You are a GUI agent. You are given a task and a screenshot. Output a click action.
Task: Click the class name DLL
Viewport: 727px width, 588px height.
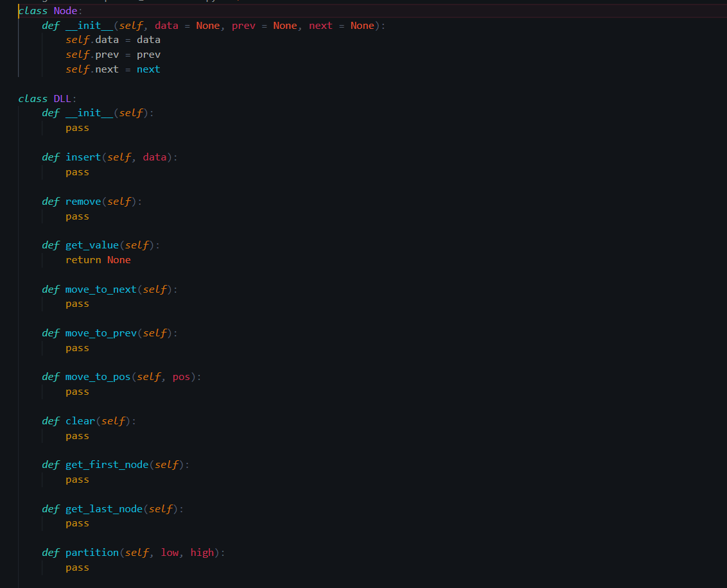[x=62, y=98]
